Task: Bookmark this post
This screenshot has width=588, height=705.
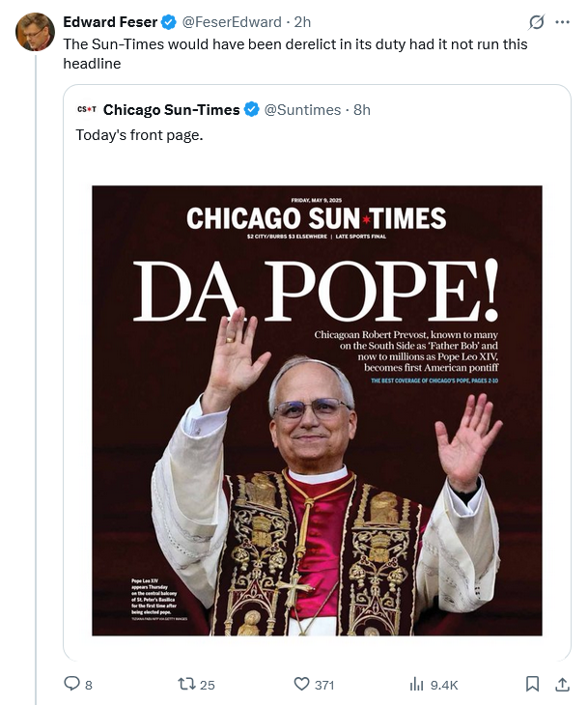Action: click(531, 684)
